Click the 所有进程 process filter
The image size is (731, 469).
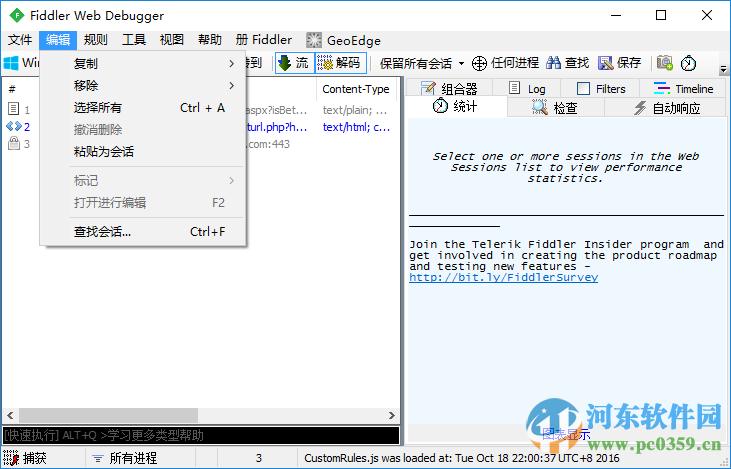[x=124, y=458]
